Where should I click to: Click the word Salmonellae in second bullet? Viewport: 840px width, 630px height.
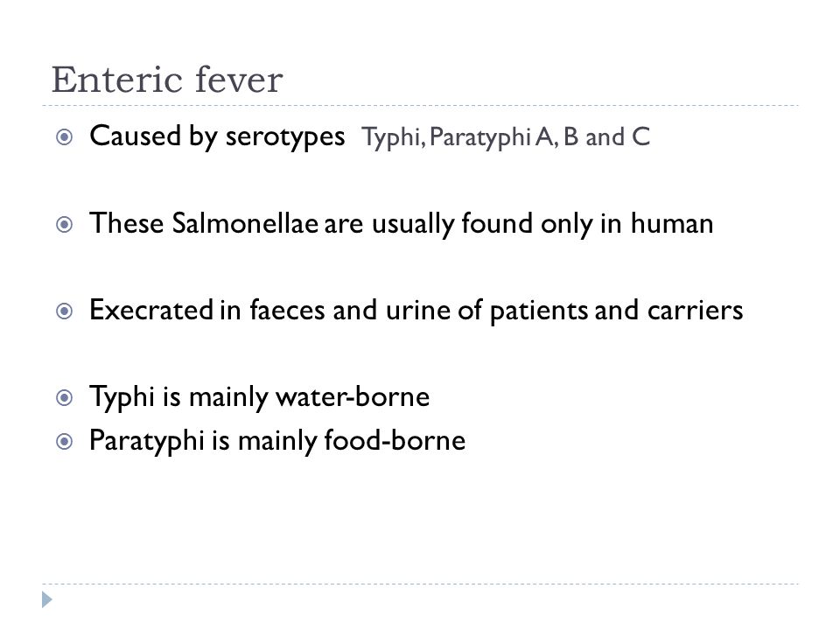pos(245,223)
